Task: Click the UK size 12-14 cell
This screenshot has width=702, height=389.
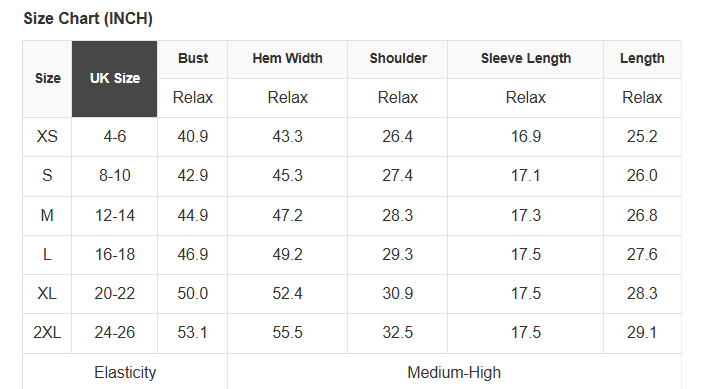Action: pos(115,216)
